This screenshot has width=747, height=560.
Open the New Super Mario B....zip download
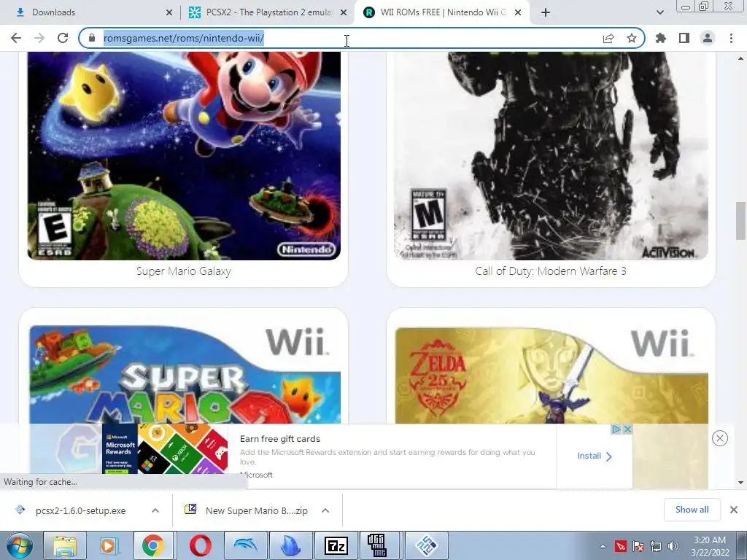coord(256,510)
